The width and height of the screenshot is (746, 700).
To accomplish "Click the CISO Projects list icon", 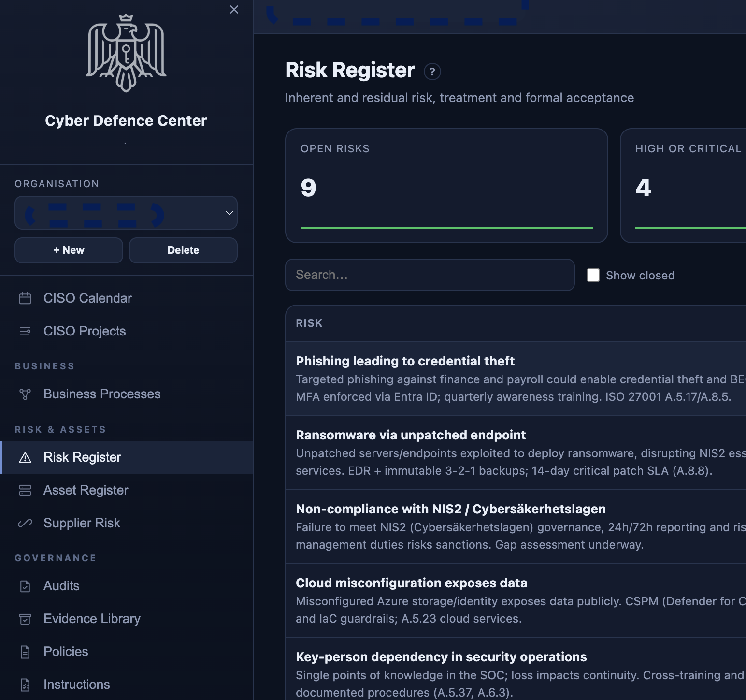I will coord(25,331).
